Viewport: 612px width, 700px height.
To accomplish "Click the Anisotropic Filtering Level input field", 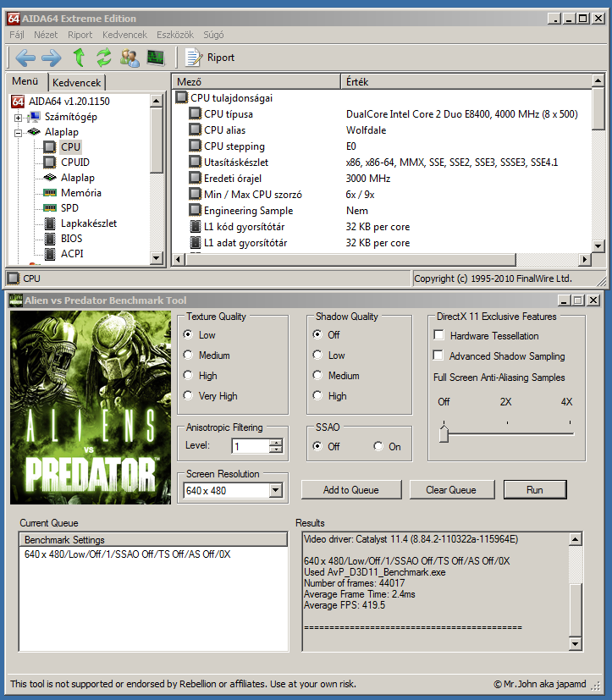I will coord(251,446).
